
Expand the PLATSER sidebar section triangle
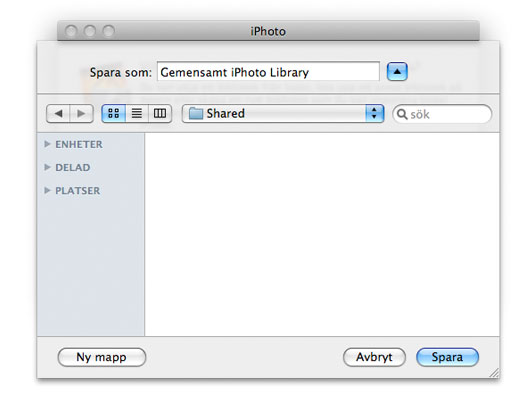click(x=47, y=190)
